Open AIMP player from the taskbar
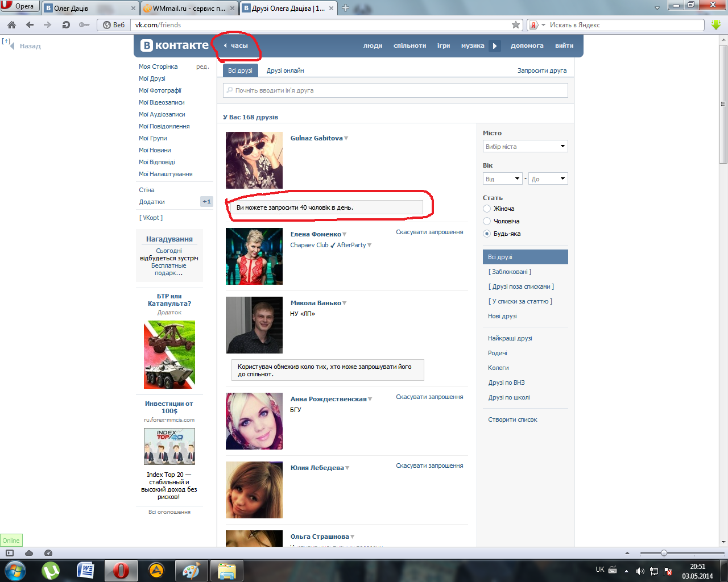Viewport: 728px width, 582px height. [156, 570]
